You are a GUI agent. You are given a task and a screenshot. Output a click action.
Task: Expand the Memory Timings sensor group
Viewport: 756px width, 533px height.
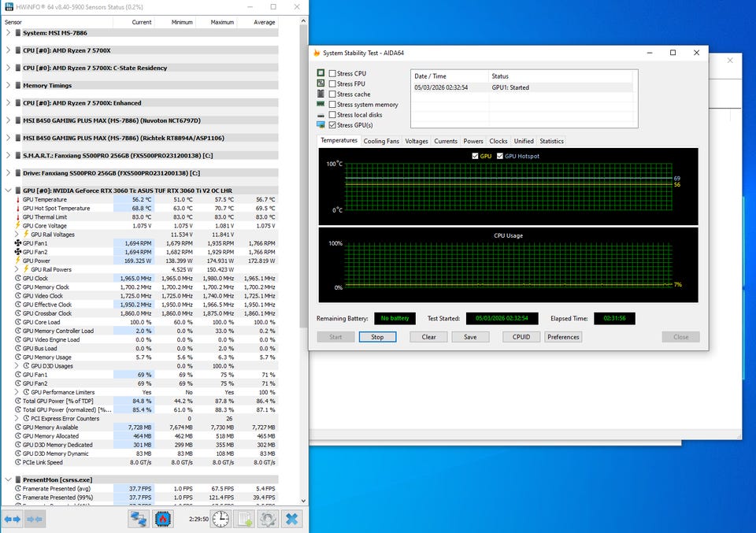point(8,85)
